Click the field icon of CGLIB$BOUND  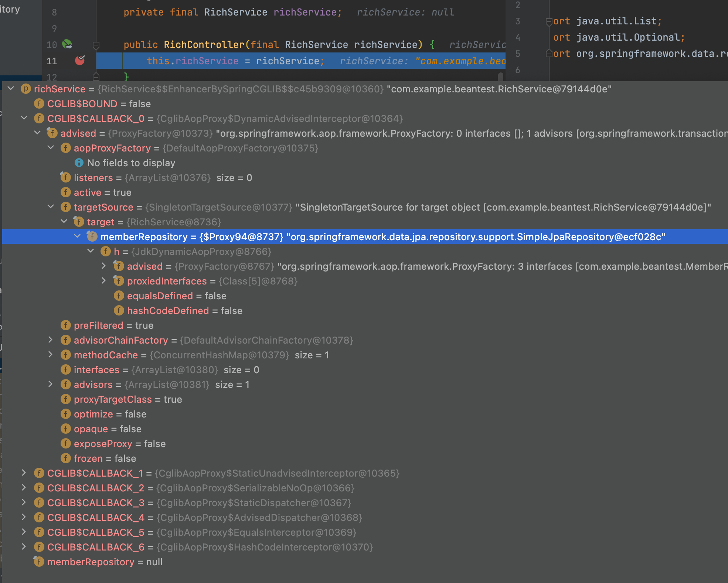click(x=39, y=104)
